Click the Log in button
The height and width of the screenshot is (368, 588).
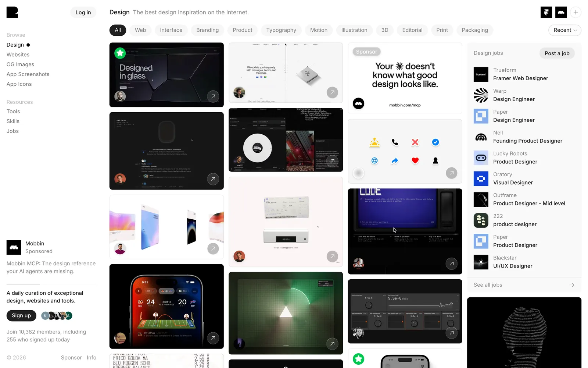83,13
